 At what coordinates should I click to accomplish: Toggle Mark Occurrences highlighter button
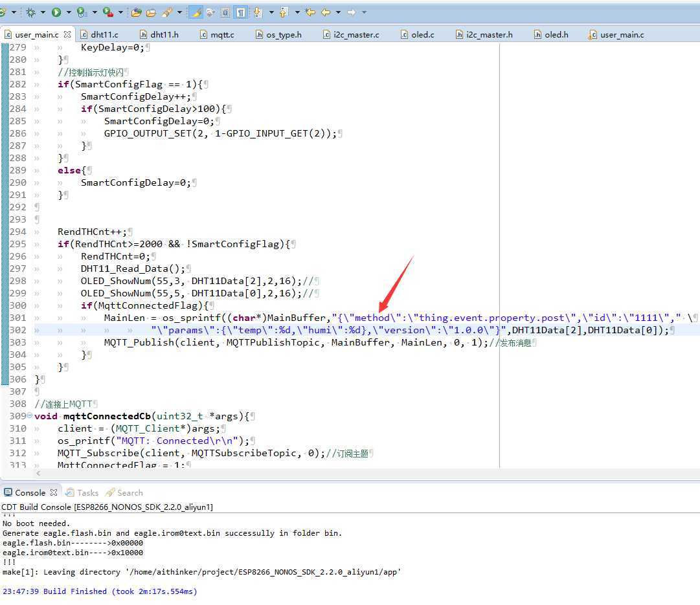(x=196, y=12)
